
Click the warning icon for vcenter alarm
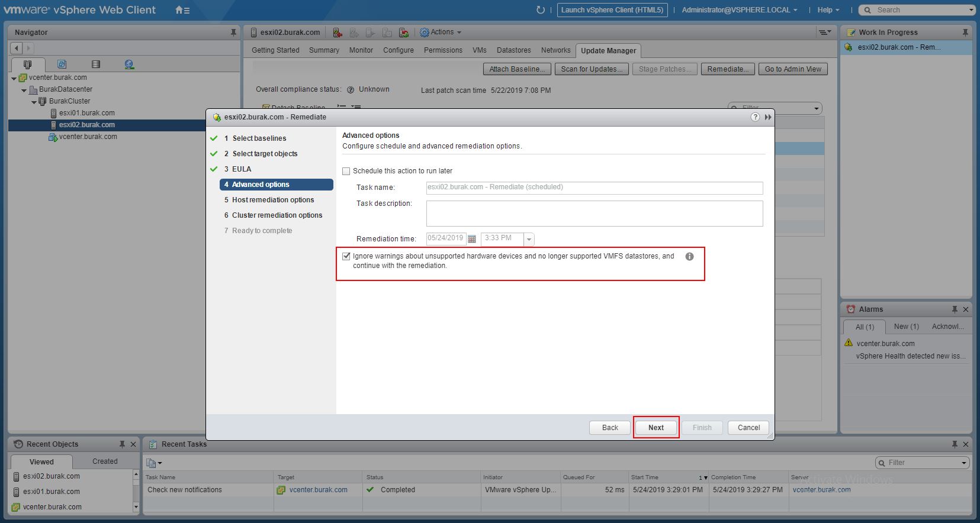click(x=849, y=343)
